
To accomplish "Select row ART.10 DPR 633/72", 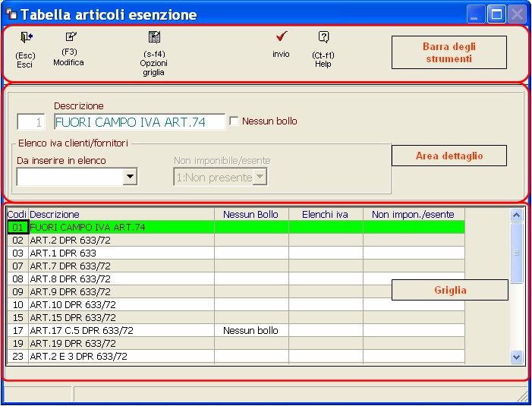I will click(236, 304).
